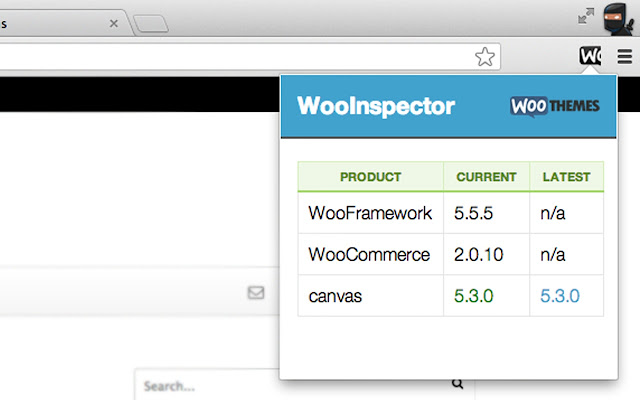Open a new tab via the blank tab button
Viewport: 640px width, 400px height.
point(151,24)
